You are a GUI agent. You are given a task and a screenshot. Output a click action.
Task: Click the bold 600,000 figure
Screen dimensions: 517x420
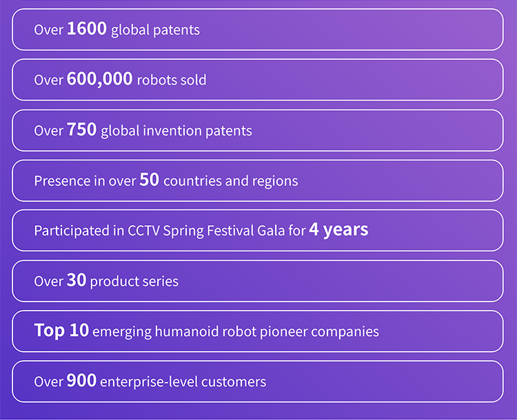99,79
